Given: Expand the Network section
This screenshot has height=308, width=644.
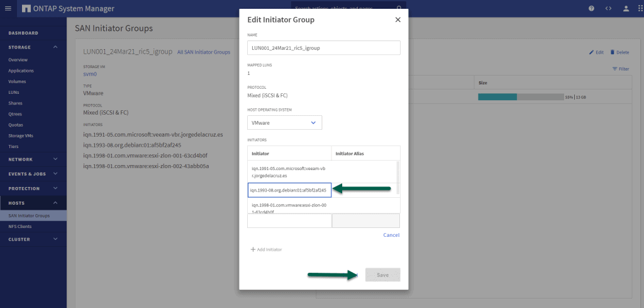Looking at the screenshot, I should coord(55,159).
